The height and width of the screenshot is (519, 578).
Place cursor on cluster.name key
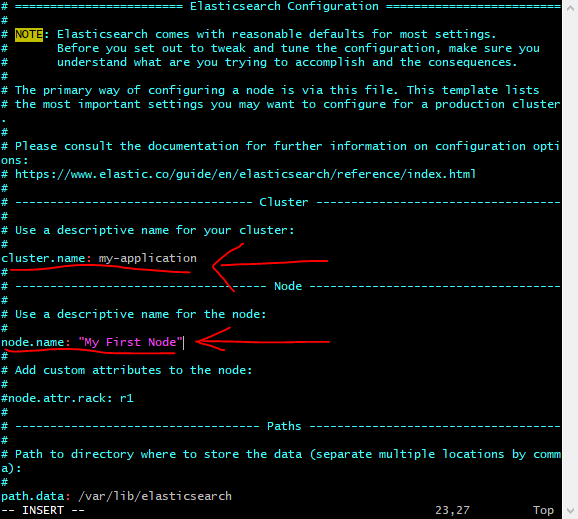43,258
